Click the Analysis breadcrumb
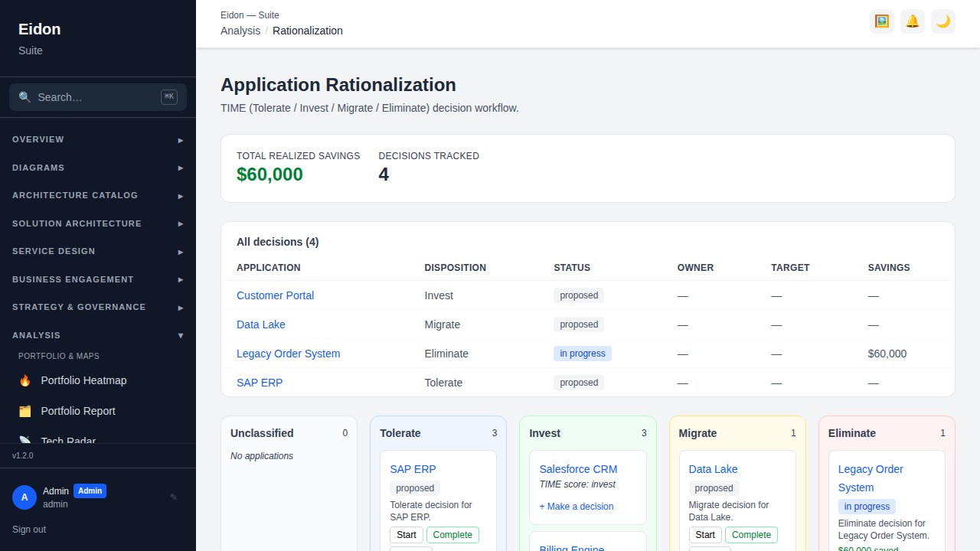 240,31
